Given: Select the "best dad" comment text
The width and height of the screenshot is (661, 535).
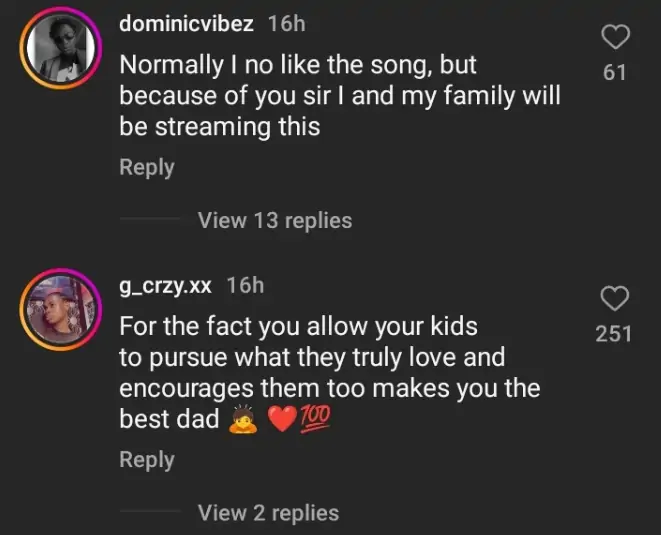Looking at the screenshot, I should (169, 419).
